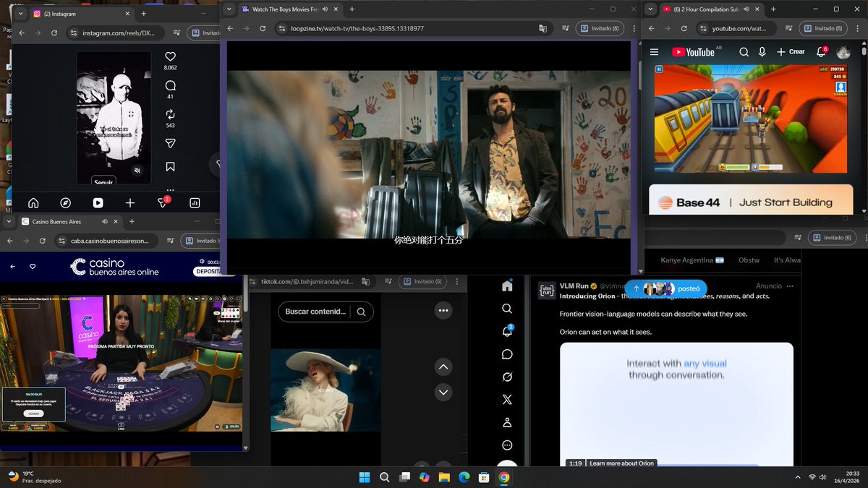The width and height of the screenshot is (868, 488).
Task: Open TikTok more options ellipsis button
Action: (443, 310)
